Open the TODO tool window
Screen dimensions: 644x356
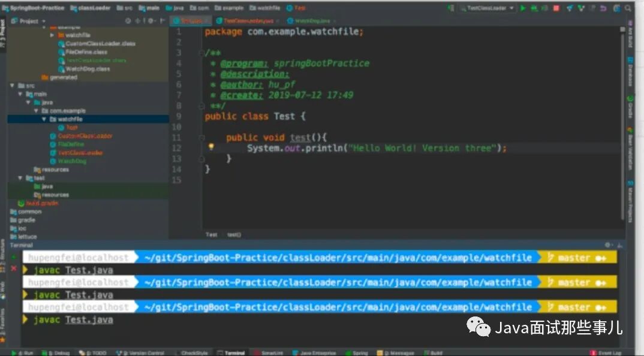(92, 353)
